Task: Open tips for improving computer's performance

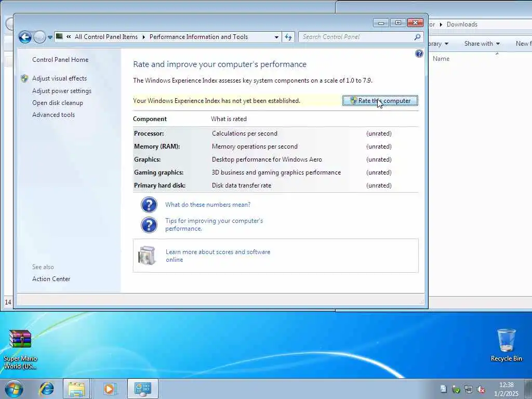Action: point(214,224)
